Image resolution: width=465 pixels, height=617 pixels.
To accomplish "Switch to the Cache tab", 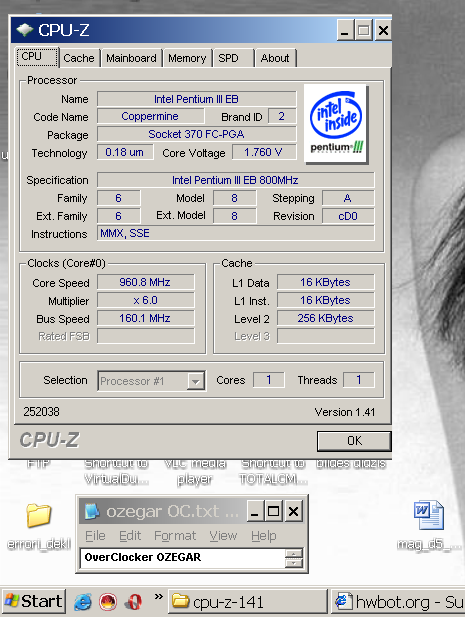I will 79,58.
